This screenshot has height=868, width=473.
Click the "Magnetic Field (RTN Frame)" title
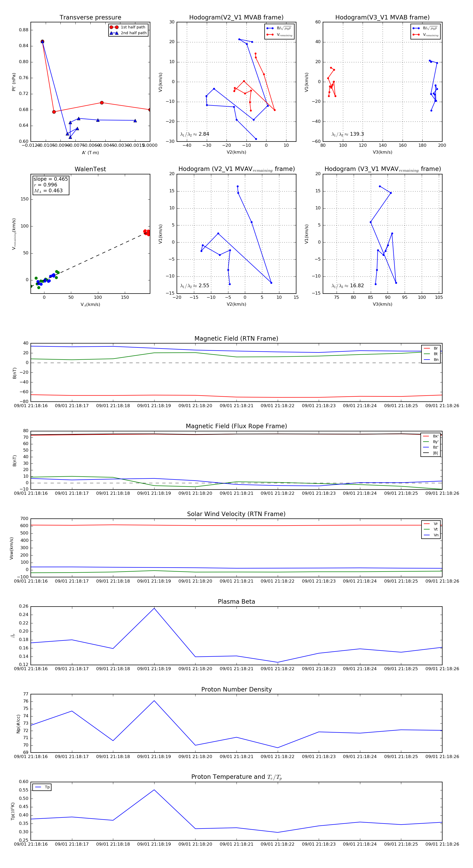click(236, 339)
